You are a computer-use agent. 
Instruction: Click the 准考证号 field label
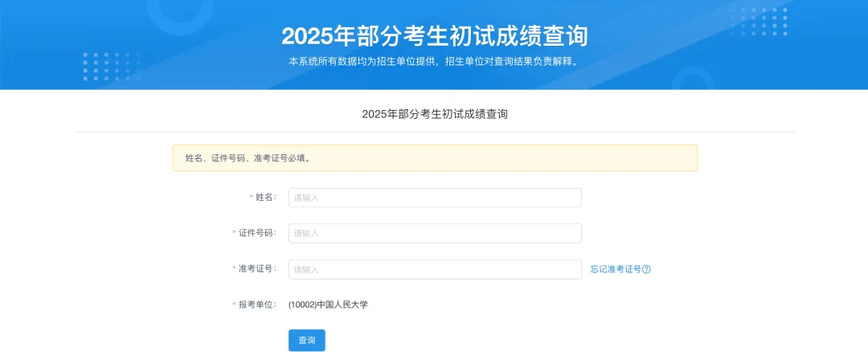pos(256,269)
